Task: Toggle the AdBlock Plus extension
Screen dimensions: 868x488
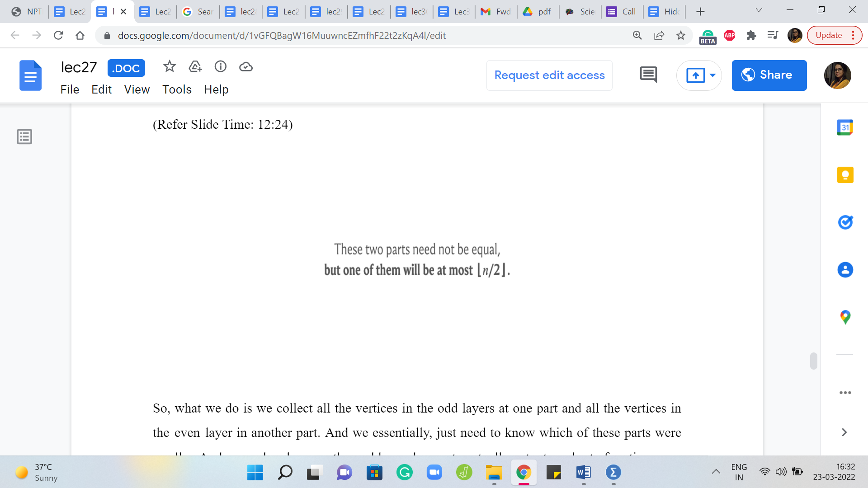Action: [729, 35]
